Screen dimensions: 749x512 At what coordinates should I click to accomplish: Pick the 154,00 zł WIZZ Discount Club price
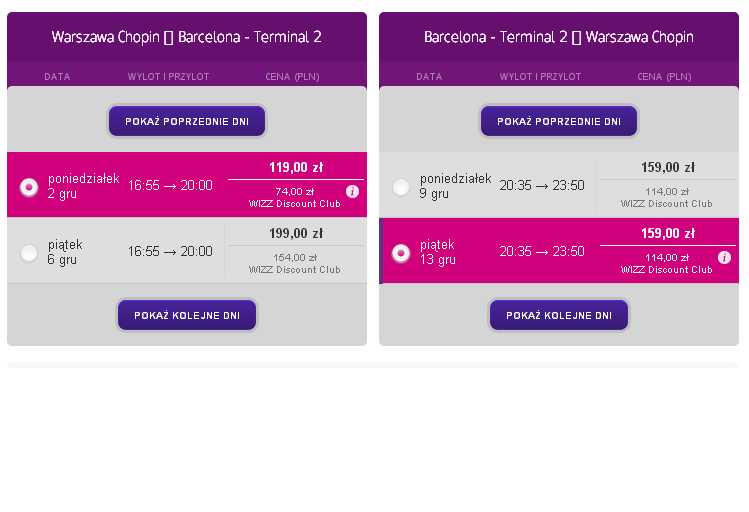tap(295, 264)
